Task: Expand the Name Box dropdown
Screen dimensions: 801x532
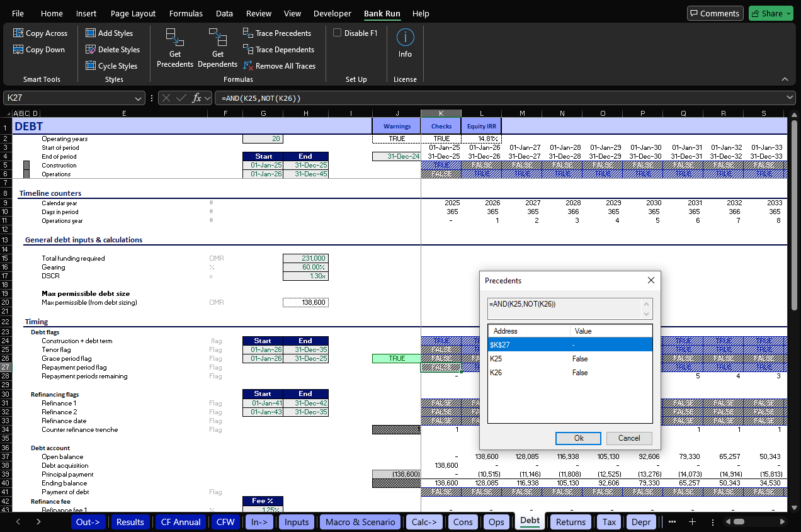Action: click(139, 98)
